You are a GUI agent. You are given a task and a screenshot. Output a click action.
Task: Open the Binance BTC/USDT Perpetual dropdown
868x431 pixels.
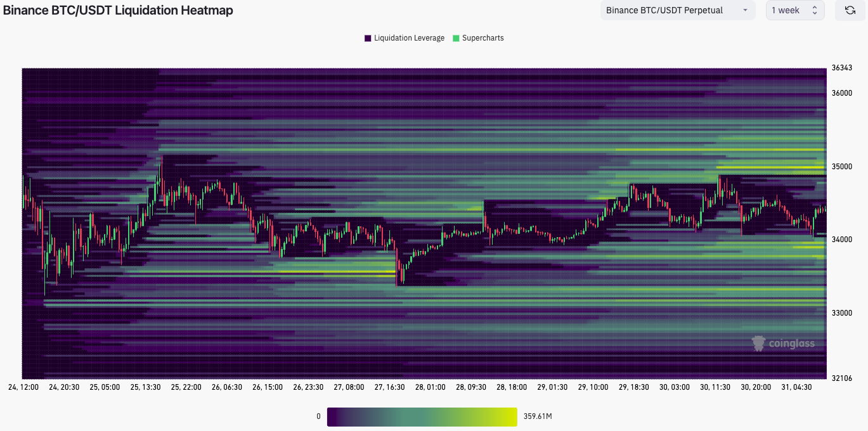point(677,10)
